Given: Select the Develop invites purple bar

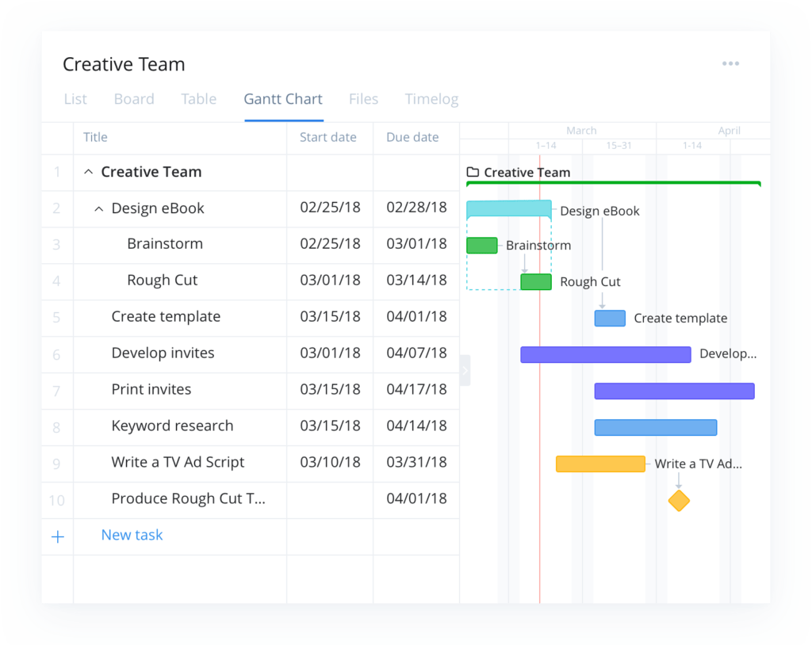Looking at the screenshot, I should coord(605,354).
